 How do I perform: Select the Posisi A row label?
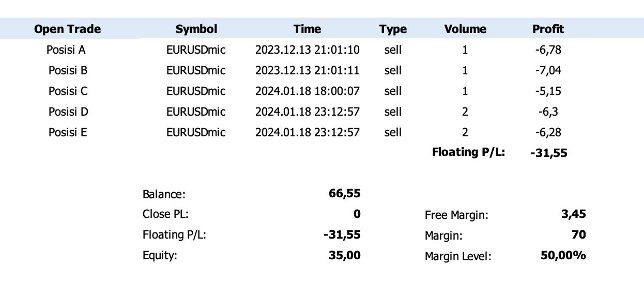[x=66, y=50]
